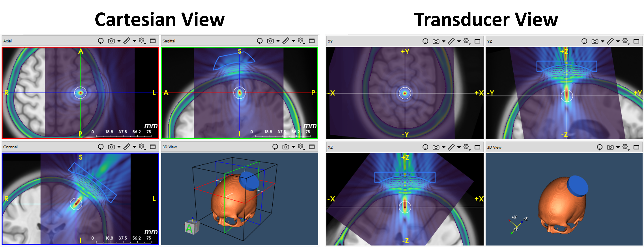Snapshot the Cartesian 3D View
The width and height of the screenshot is (644, 247).
pyautogui.click(x=286, y=147)
